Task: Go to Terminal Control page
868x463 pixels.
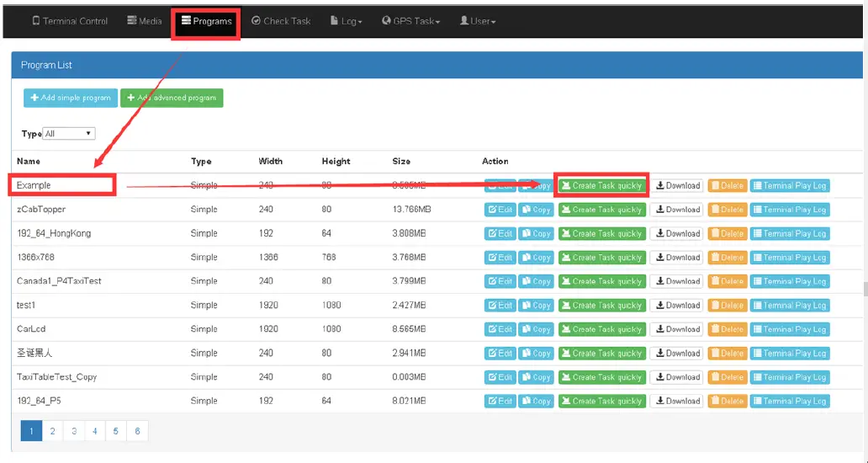Action: coord(70,21)
